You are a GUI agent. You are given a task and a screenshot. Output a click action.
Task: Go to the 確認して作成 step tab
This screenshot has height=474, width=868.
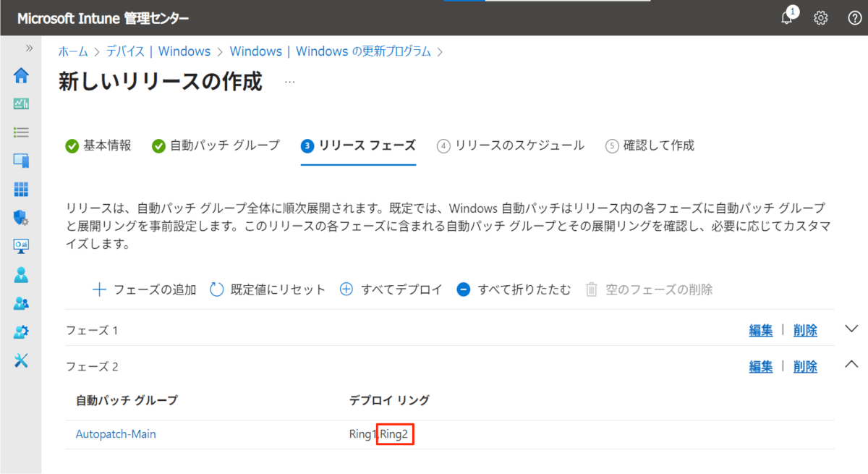coord(650,145)
